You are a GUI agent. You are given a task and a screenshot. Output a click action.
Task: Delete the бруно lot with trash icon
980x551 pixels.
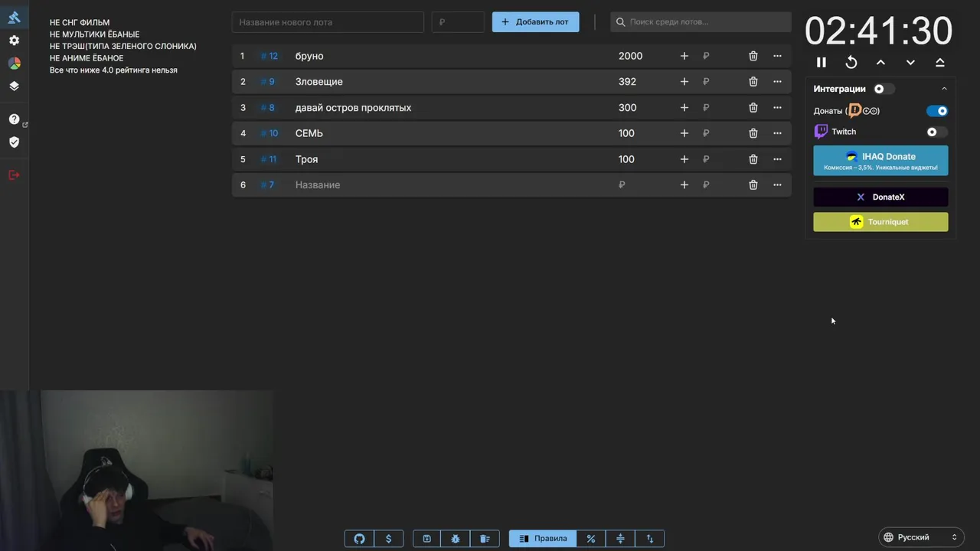coord(753,56)
